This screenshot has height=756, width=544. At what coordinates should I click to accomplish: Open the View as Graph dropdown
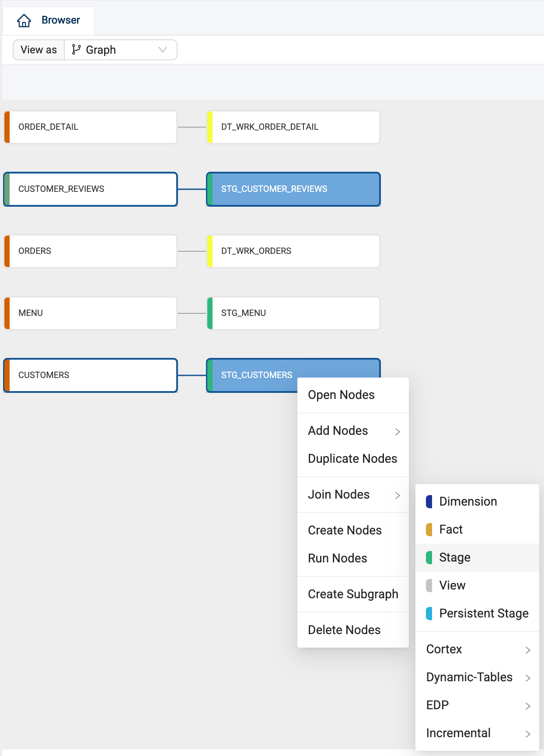(120, 50)
